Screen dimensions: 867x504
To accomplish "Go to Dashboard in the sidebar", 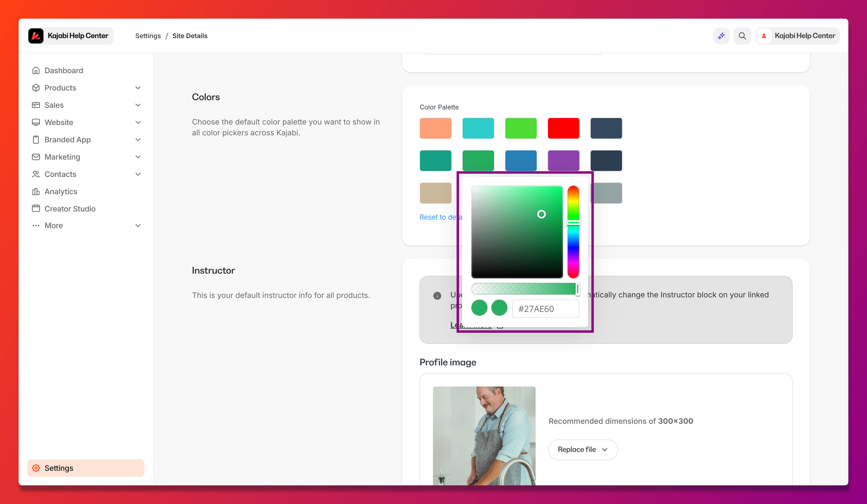I will [86, 70].
